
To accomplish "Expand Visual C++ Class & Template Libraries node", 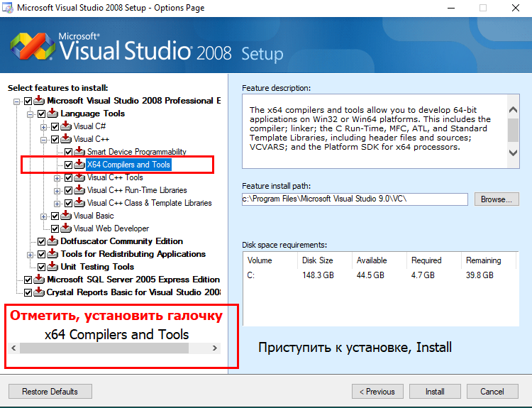I will pos(57,204).
